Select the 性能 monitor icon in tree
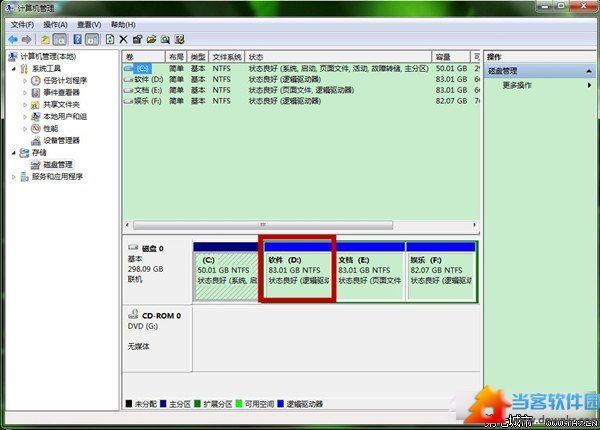600x430 pixels. pyautogui.click(x=36, y=129)
